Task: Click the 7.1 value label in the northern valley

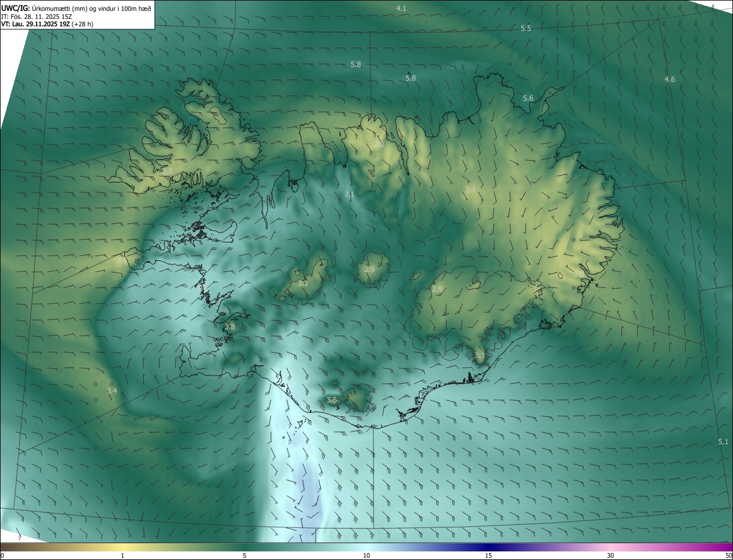Action: [349, 195]
